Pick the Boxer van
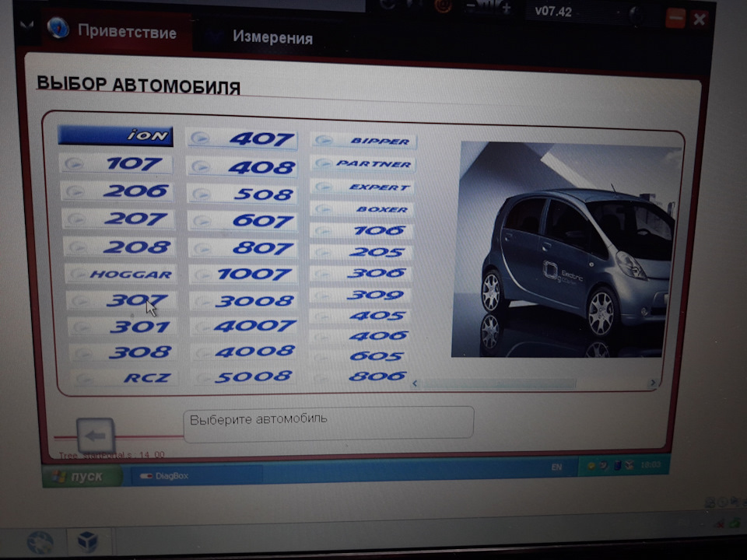The width and height of the screenshot is (747, 560). (362, 208)
